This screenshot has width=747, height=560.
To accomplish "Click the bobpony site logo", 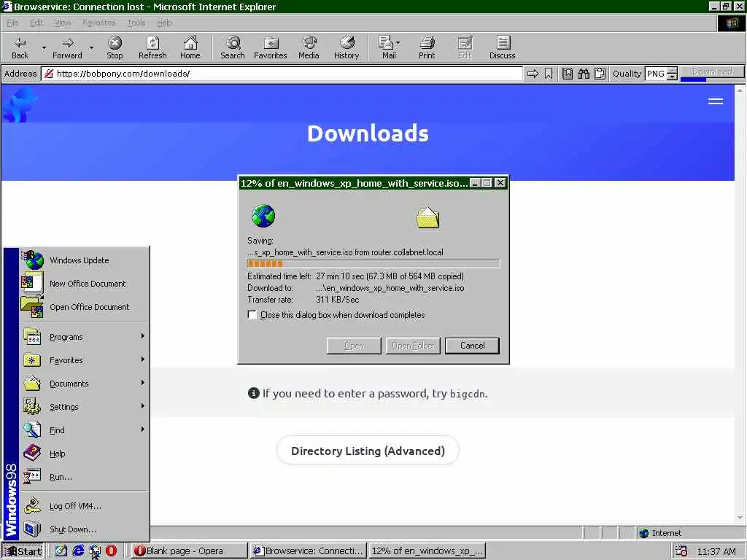I will (19, 105).
